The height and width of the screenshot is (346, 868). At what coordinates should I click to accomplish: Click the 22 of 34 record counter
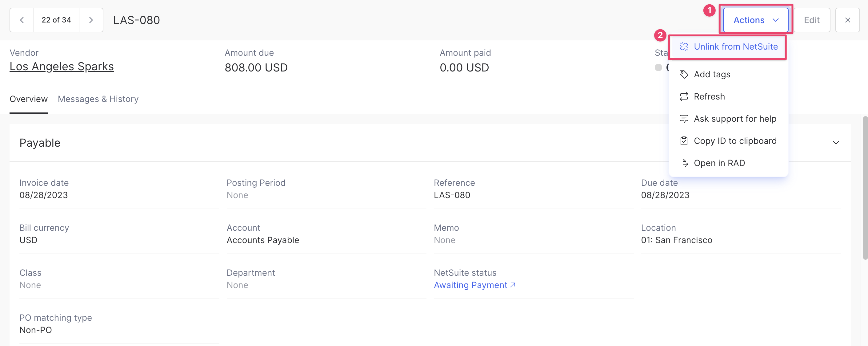(56, 20)
